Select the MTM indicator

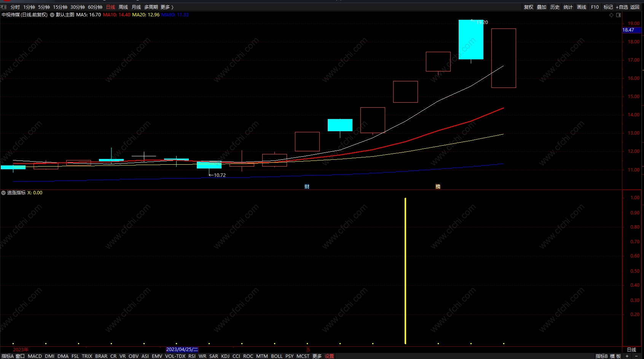262,356
